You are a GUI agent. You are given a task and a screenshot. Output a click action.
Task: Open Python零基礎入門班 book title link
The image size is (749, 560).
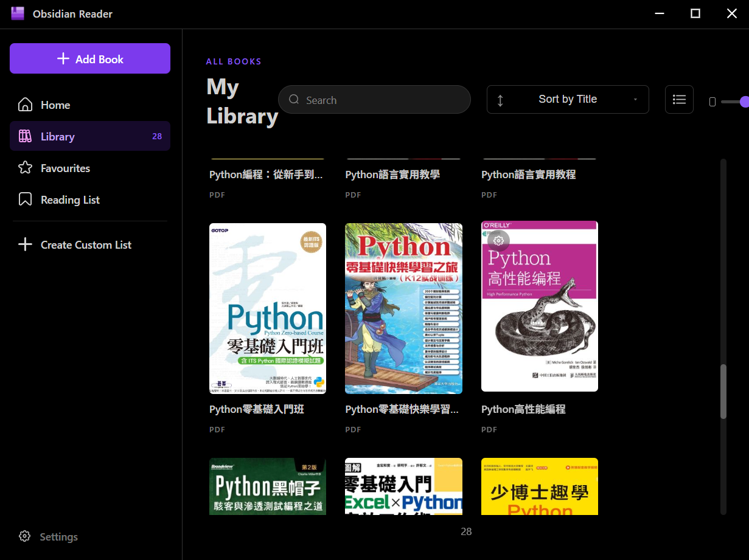pyautogui.click(x=257, y=409)
